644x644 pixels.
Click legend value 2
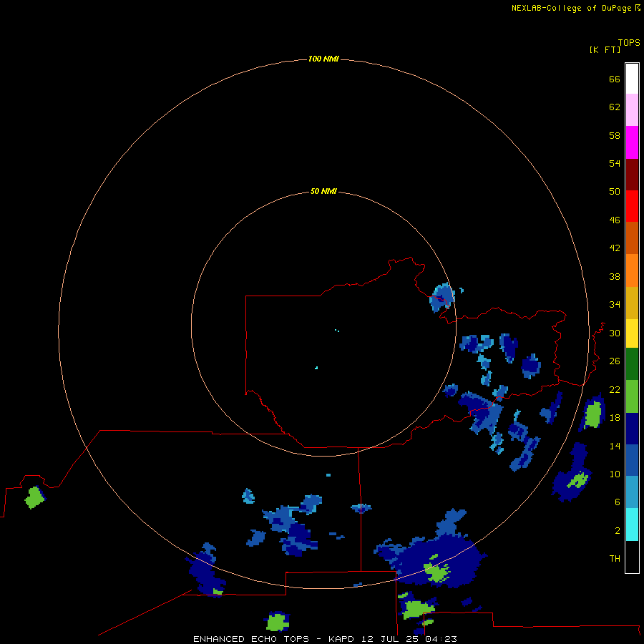617,530
